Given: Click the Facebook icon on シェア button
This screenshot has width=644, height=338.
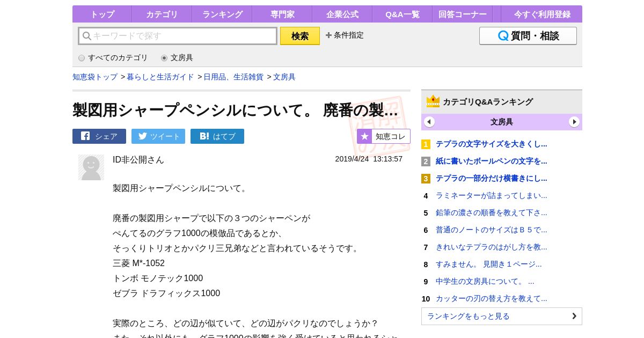Looking at the screenshot, I should 85,136.
